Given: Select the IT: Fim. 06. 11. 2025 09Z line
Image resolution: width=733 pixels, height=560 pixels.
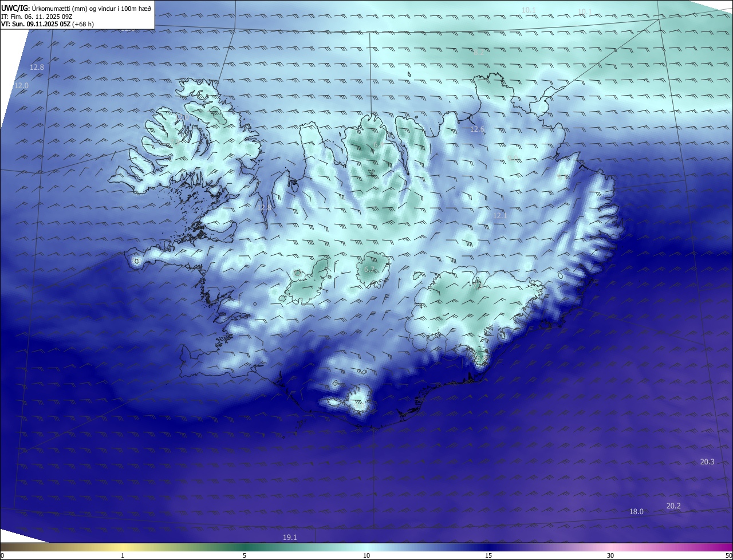Looking at the screenshot, I should 37,17.
